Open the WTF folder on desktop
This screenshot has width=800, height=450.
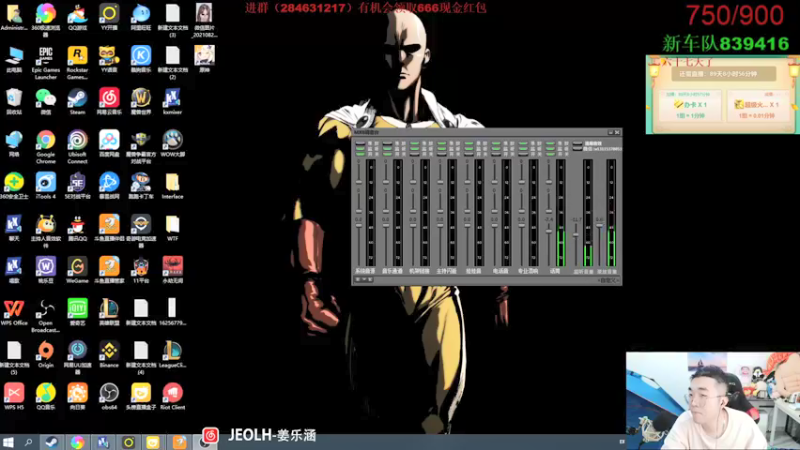172,228
